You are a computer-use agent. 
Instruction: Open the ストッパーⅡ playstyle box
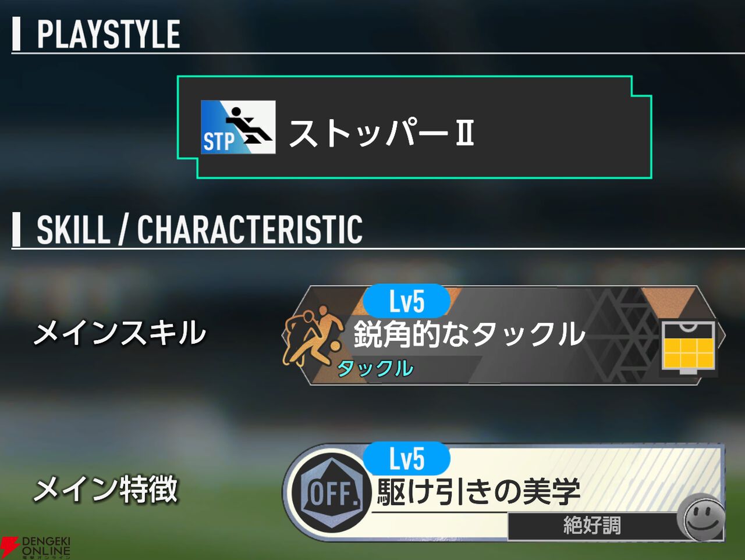(x=414, y=127)
